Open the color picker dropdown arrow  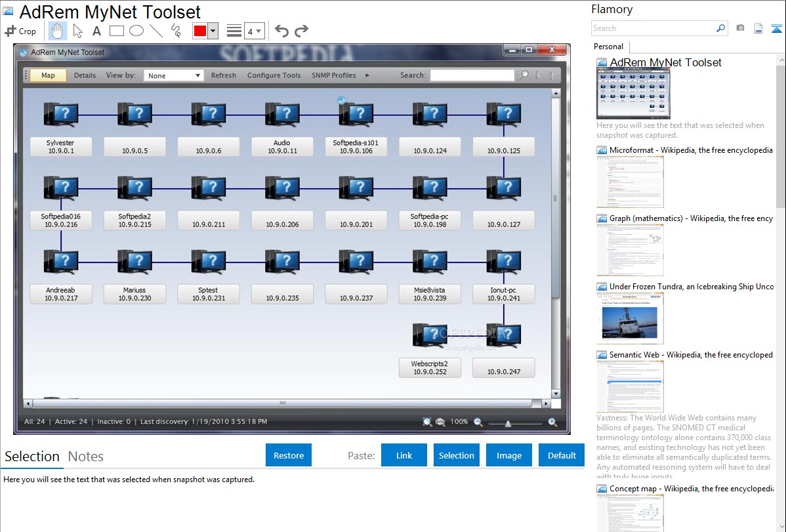[213, 31]
